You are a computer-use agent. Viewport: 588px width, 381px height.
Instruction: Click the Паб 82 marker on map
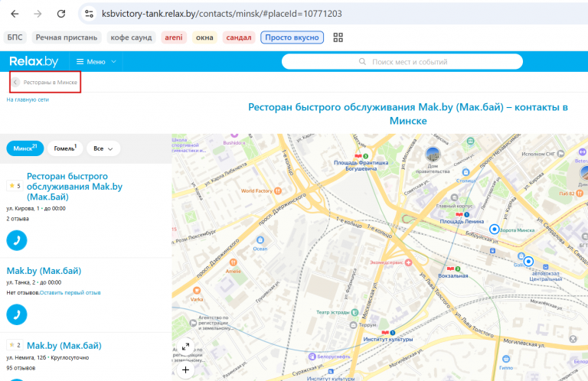580,194
